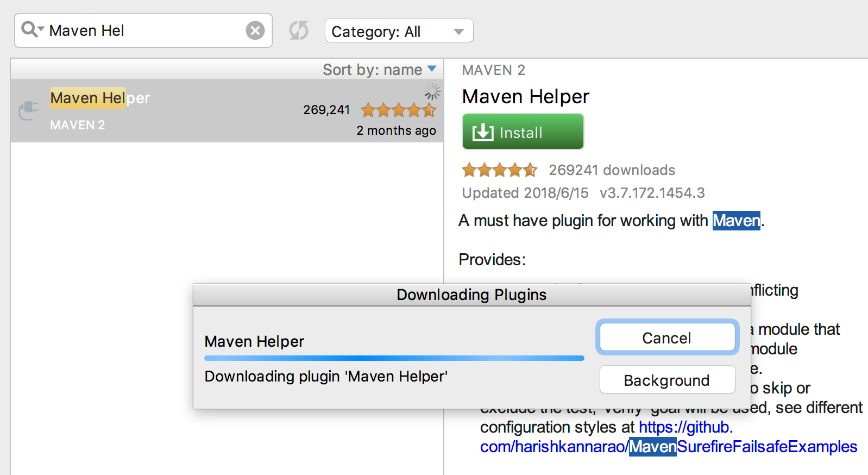
Task: Click the star rating in plugin list row
Action: tap(399, 110)
